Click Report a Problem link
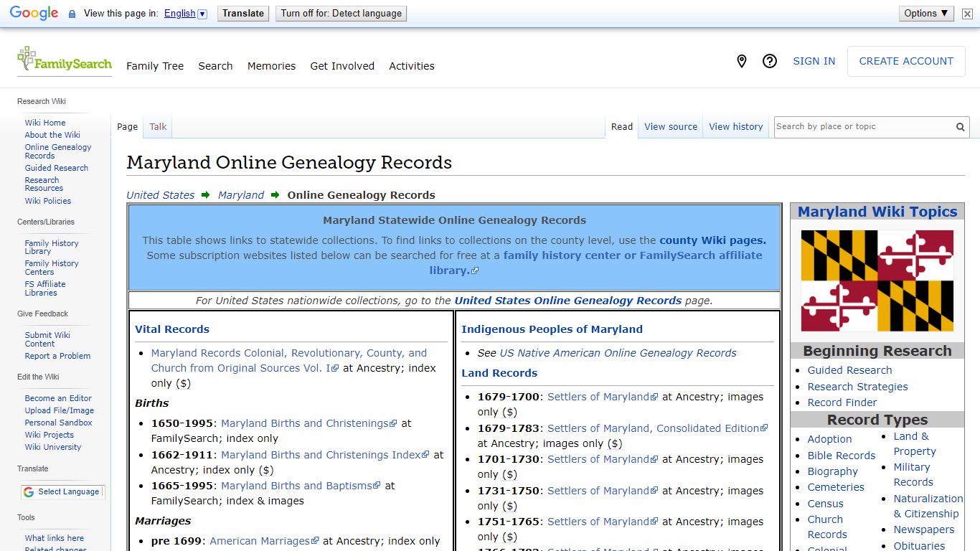Screen dimensions: 980x551 point(57,356)
